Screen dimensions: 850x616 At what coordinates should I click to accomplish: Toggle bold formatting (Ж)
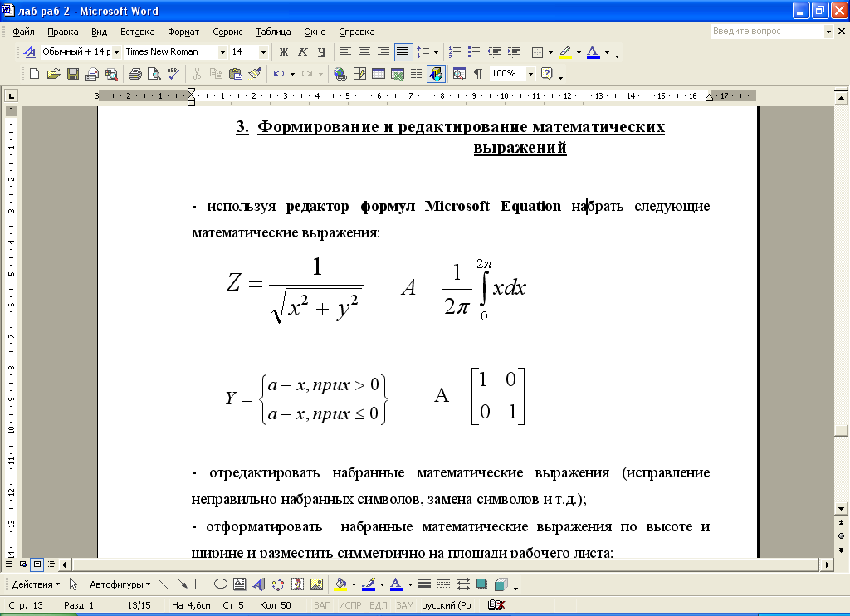pos(284,52)
